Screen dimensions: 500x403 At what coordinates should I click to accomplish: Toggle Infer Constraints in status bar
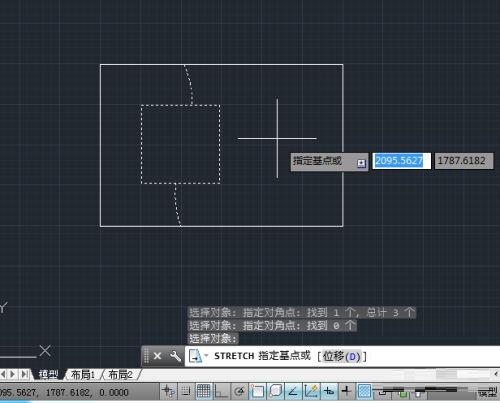click(x=168, y=391)
